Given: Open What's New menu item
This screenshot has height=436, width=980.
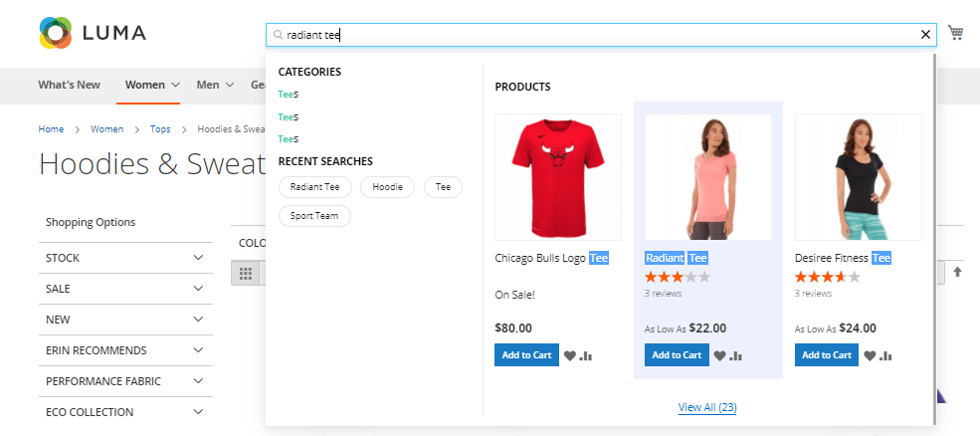Looking at the screenshot, I should (69, 85).
